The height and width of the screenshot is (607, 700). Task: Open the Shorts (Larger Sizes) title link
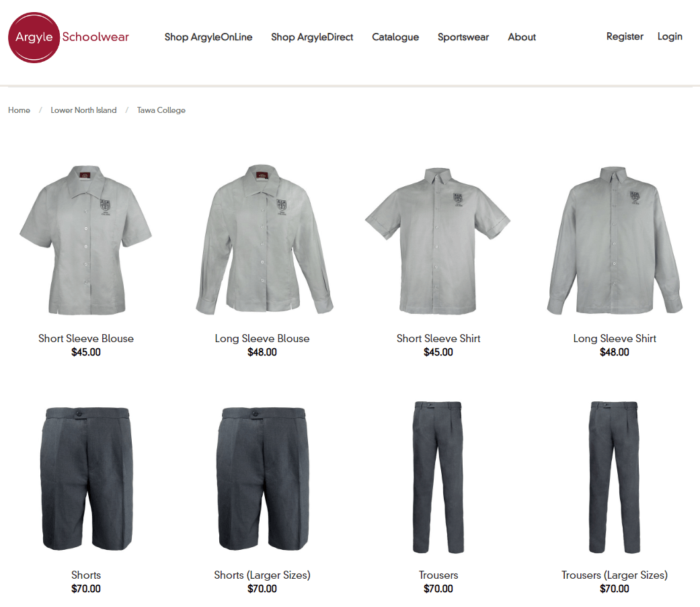point(262,575)
